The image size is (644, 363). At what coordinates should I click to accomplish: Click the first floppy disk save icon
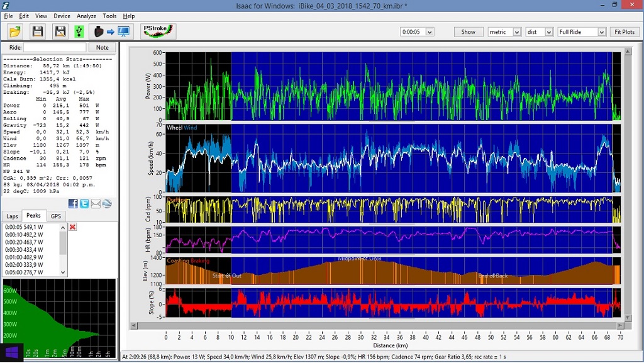[x=38, y=31]
